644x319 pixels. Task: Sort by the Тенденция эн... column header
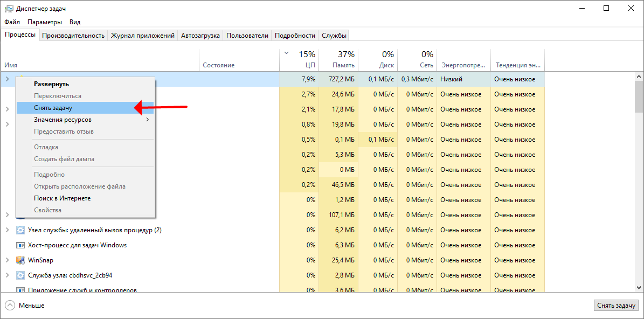[518, 60]
